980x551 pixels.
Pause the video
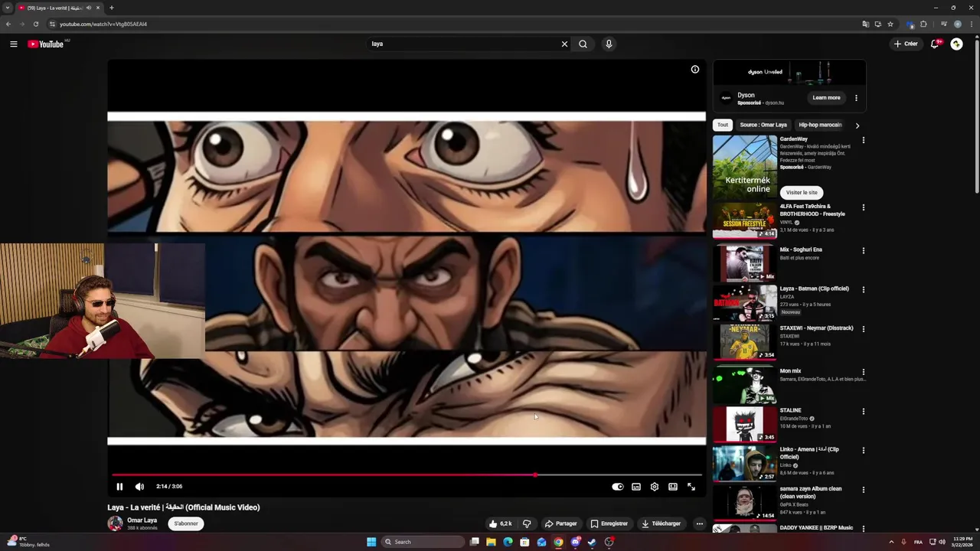[119, 487]
